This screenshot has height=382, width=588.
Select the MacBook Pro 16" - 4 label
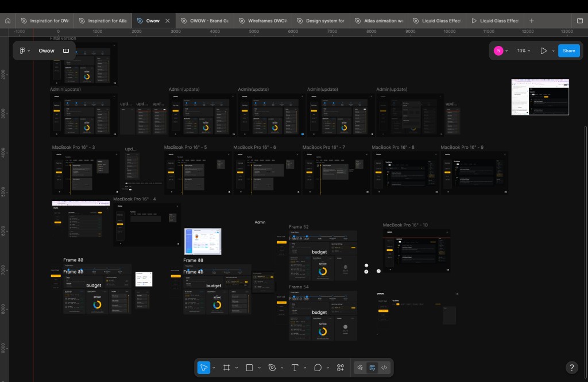click(x=134, y=199)
